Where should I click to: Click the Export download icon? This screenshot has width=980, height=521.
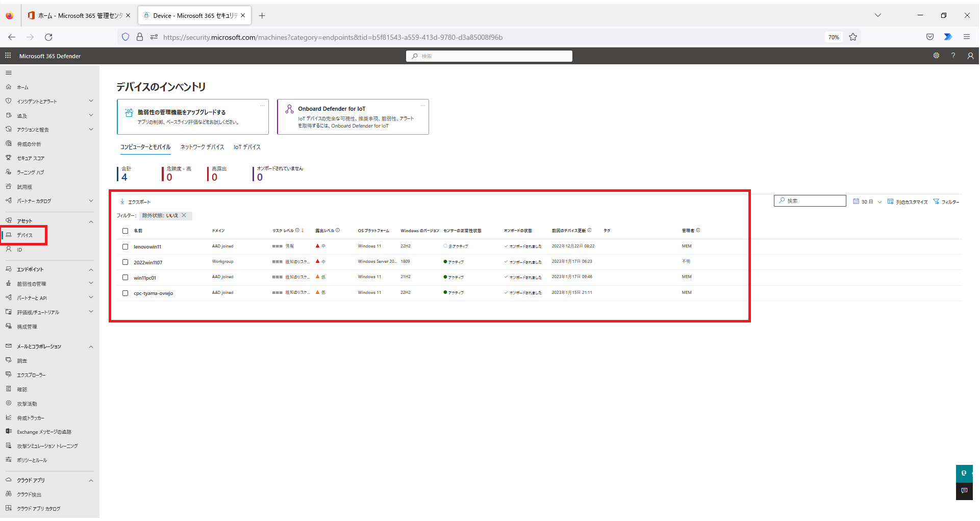tap(122, 202)
